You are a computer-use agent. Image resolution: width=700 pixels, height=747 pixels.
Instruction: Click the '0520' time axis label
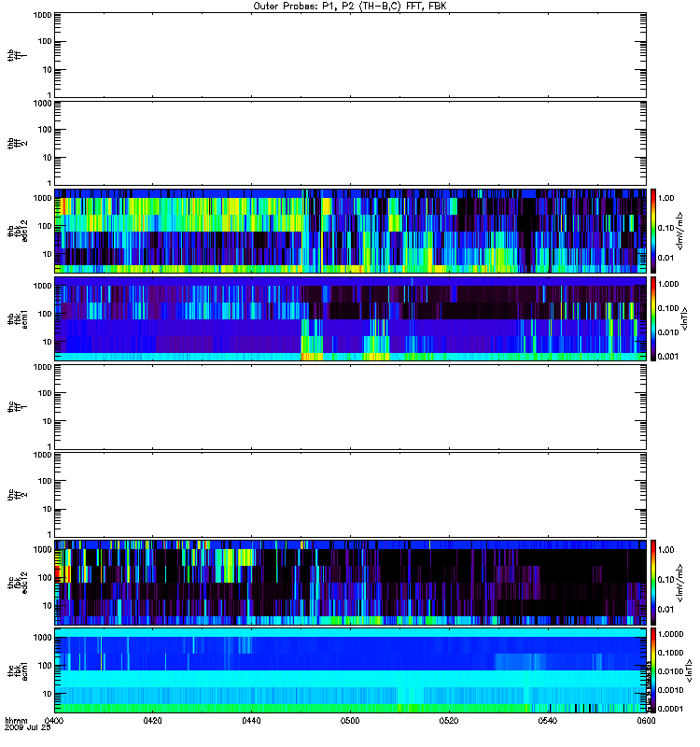point(449,720)
